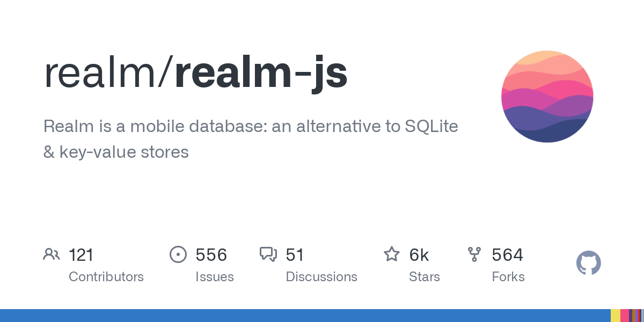Open the Contributors label
Screen dimensions: 644x322
pos(106,277)
